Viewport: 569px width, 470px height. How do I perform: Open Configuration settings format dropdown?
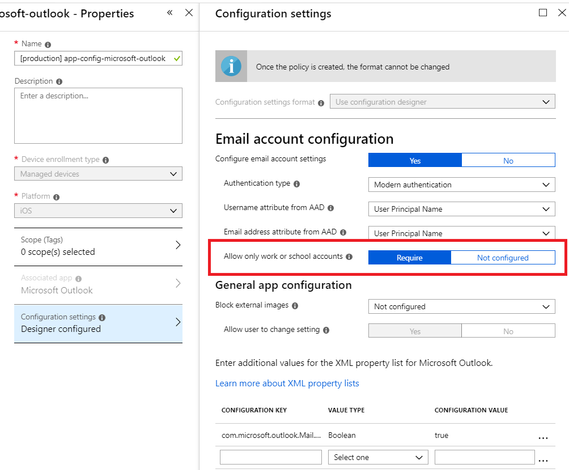pyautogui.click(x=442, y=102)
